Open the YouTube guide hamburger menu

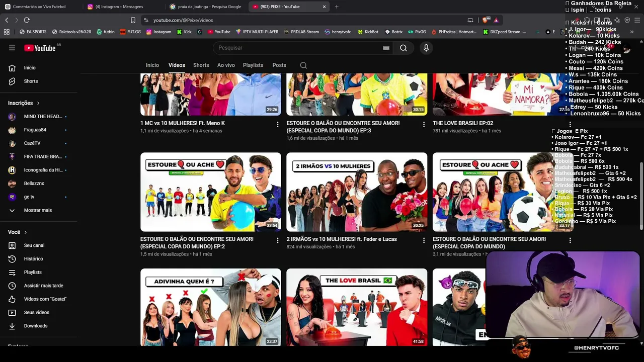point(12,48)
